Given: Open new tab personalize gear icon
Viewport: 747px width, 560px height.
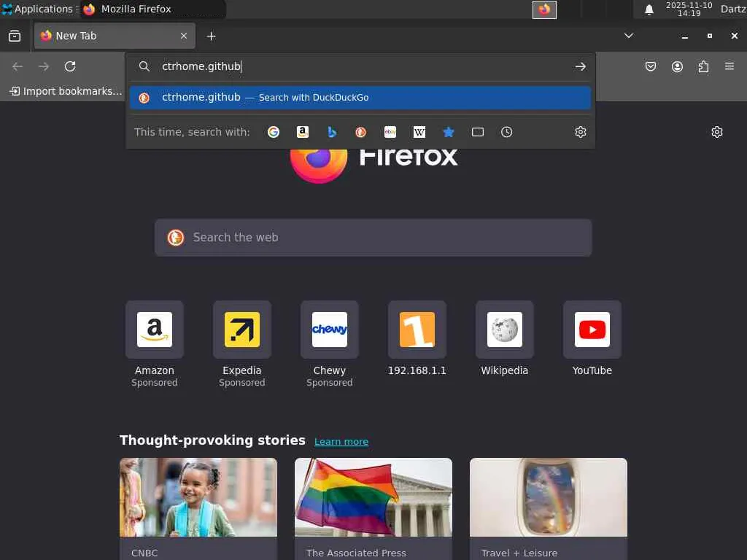Looking at the screenshot, I should tap(717, 132).
